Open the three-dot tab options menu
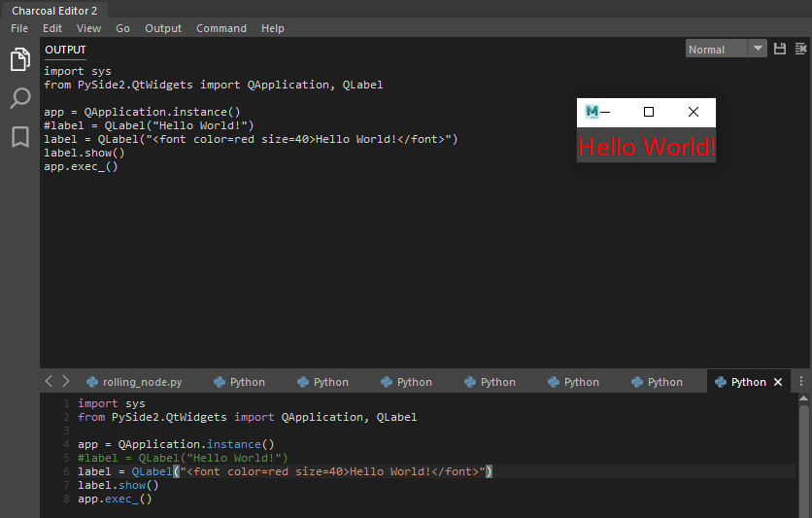 pos(800,382)
